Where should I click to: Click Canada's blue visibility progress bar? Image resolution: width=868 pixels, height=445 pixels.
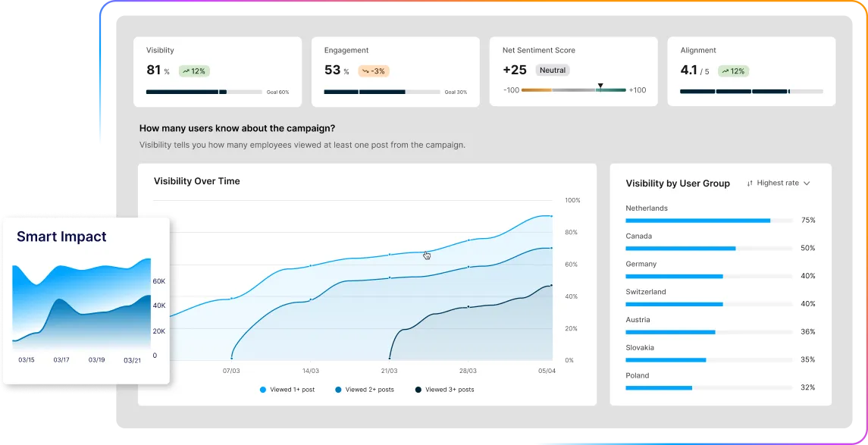680,248
